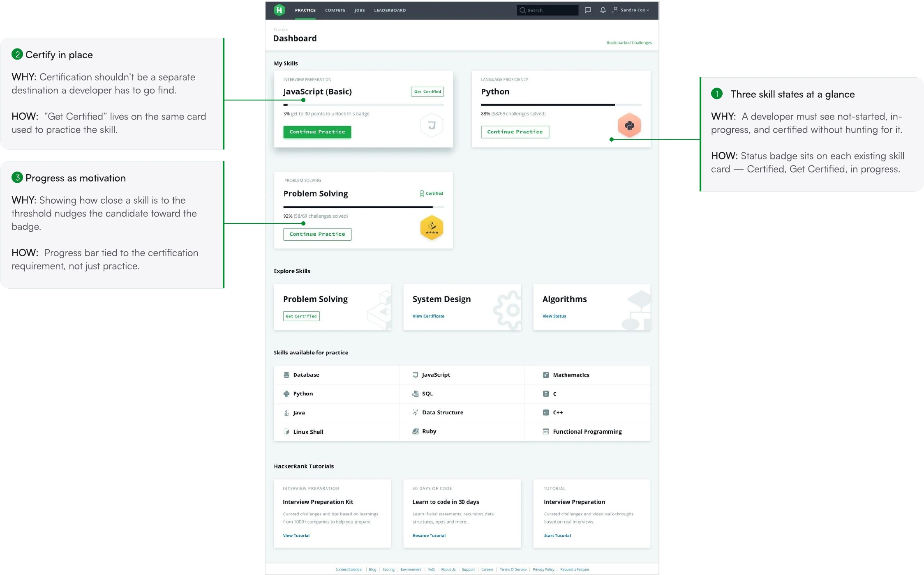The image size is (924, 575).
Task: Click the JavaScript hexagon badge icon
Action: (x=432, y=125)
